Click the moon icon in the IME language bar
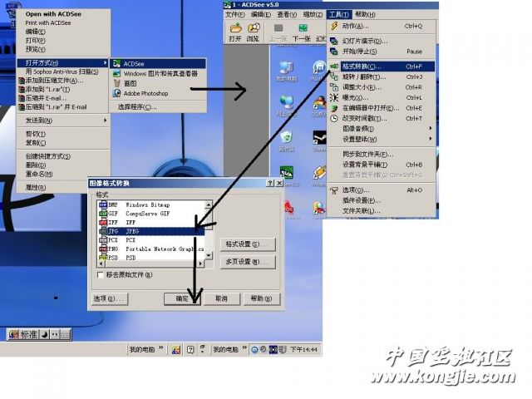Viewport: 532px width, 399px height. (x=44, y=334)
